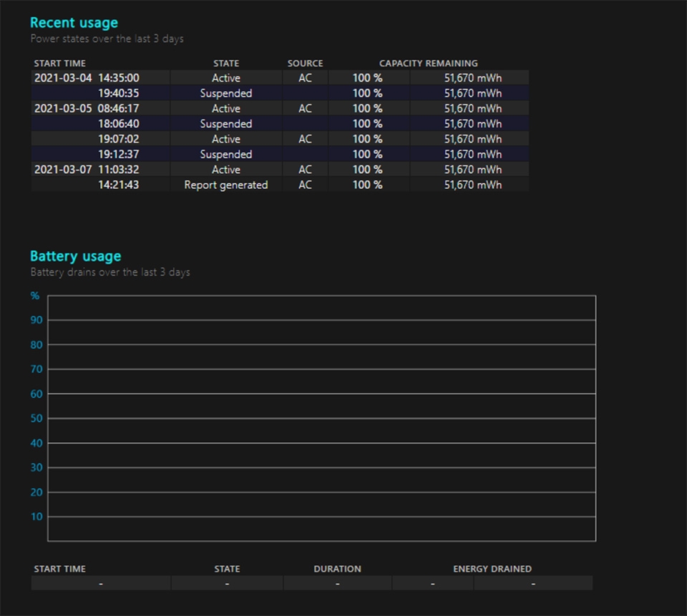The image size is (687, 616).
Task: Select the 19:40:35 start time entry
Action: coord(118,93)
